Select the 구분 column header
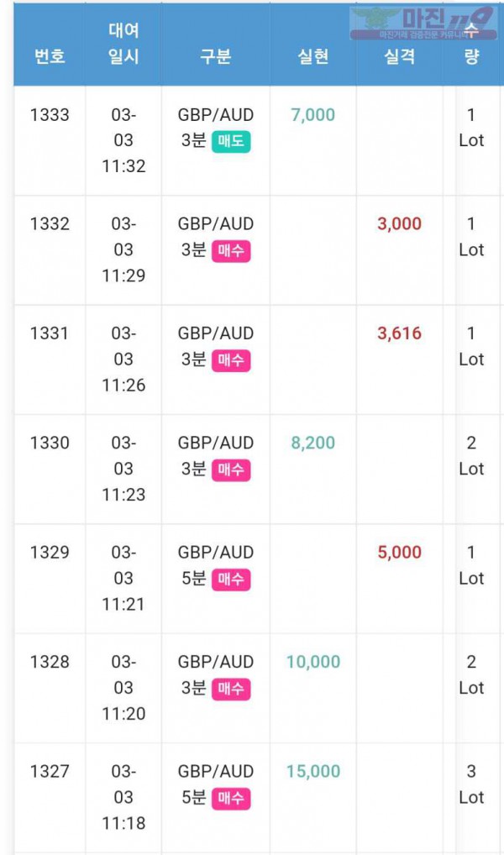The image size is (504, 855). pyautogui.click(x=215, y=57)
